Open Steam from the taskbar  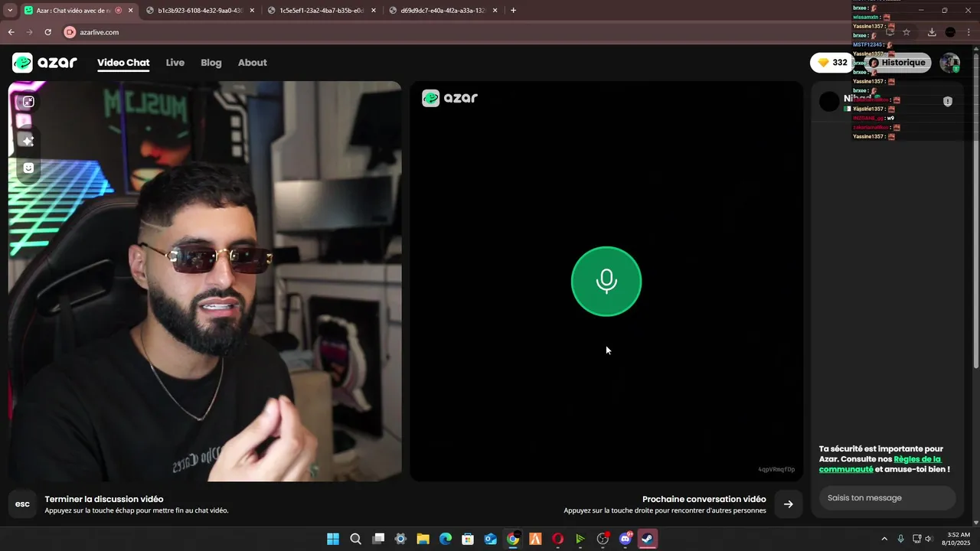(x=648, y=539)
